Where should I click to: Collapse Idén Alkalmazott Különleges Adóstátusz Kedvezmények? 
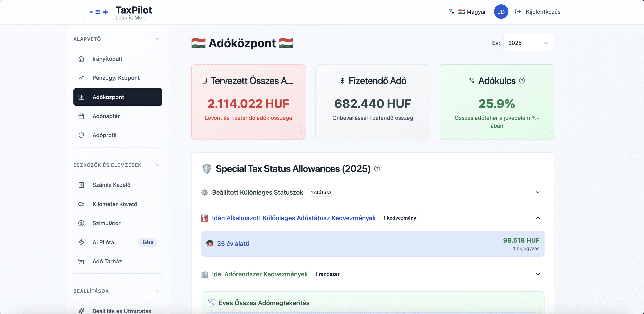click(538, 218)
